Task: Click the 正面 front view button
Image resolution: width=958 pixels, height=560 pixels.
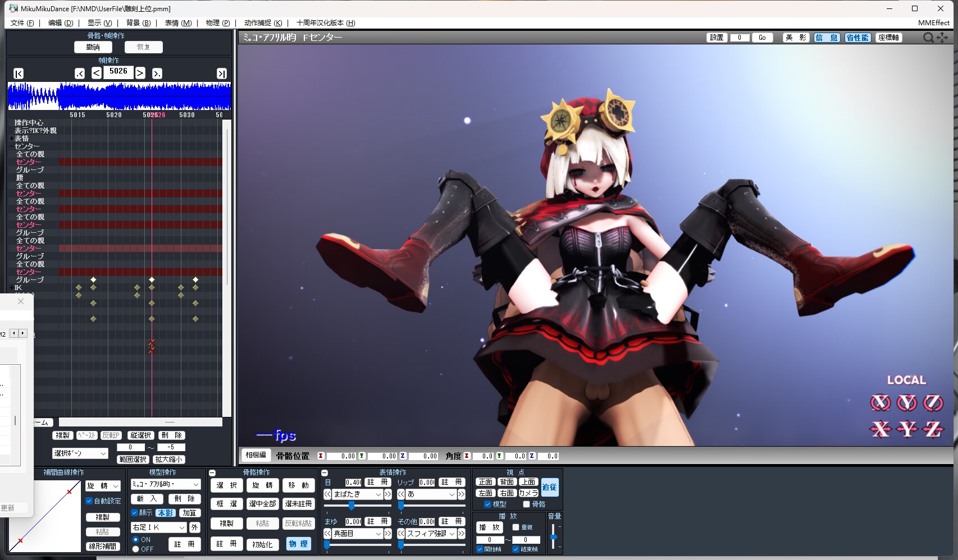Action: [485, 482]
